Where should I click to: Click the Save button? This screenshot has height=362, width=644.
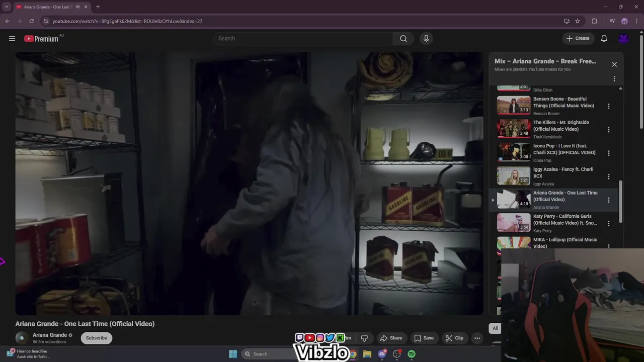point(424,338)
